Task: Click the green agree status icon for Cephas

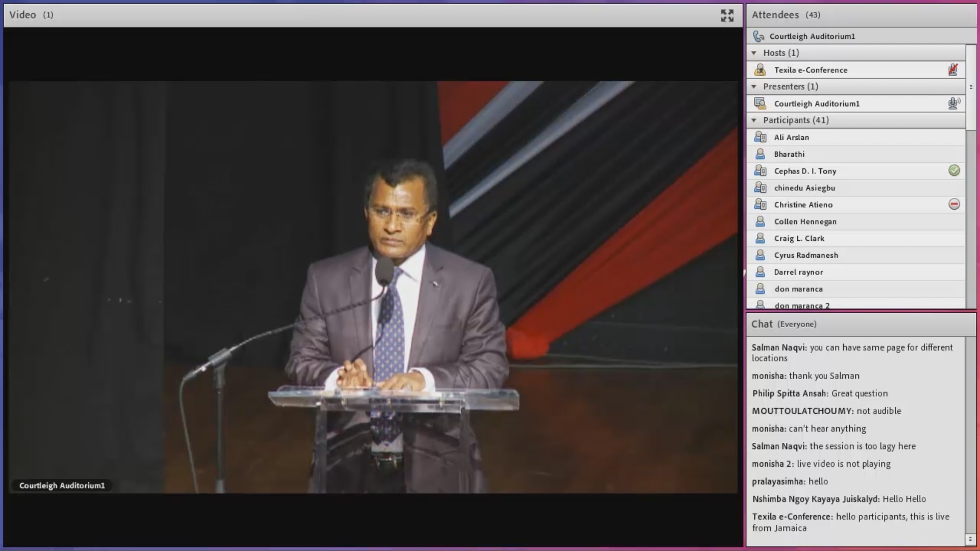Action: click(954, 170)
